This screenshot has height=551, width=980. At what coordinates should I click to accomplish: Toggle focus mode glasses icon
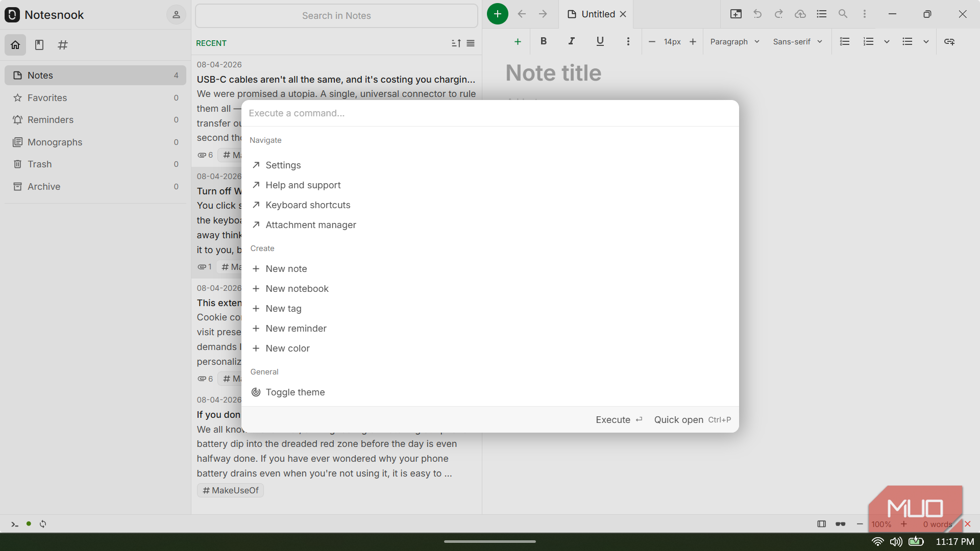(841, 524)
